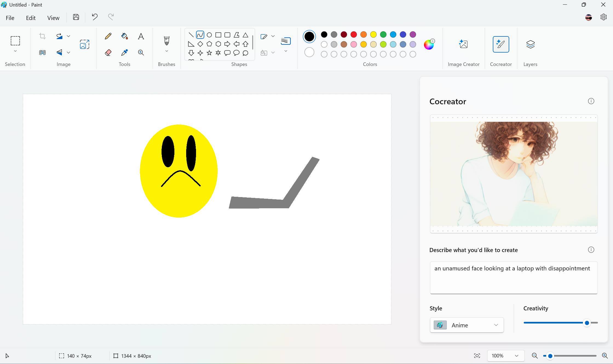Open the Layers panel
Screen dimensions: 613x364
point(530,44)
